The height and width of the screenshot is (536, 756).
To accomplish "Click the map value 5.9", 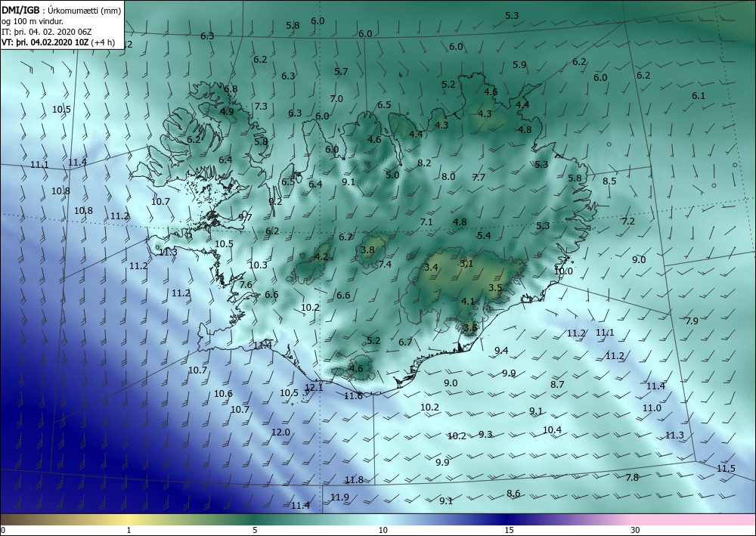I will 520,64.
